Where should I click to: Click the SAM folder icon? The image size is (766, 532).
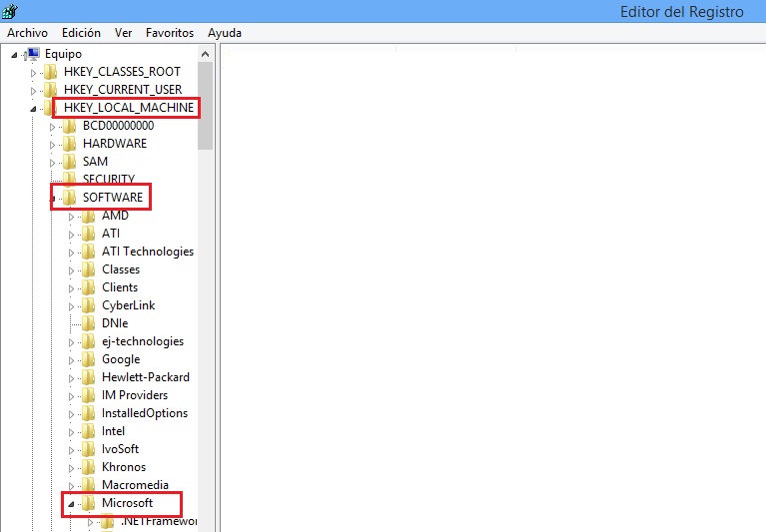(x=69, y=162)
